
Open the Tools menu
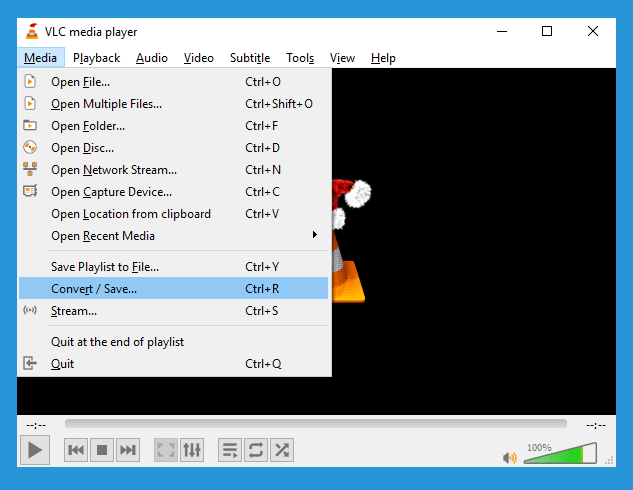point(300,58)
